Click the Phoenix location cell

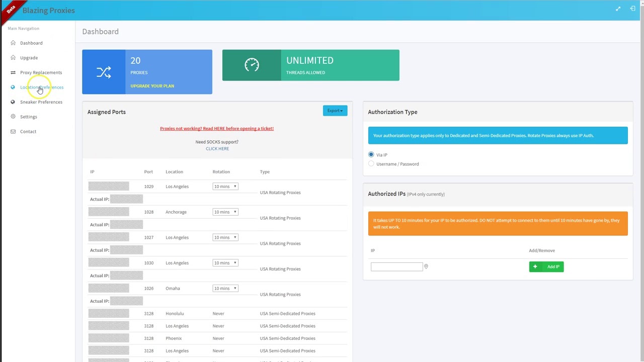coord(174,338)
